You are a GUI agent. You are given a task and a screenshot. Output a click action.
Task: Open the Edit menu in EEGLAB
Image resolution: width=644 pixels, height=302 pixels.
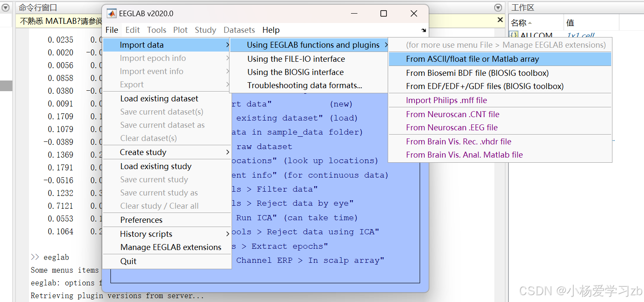(x=133, y=30)
